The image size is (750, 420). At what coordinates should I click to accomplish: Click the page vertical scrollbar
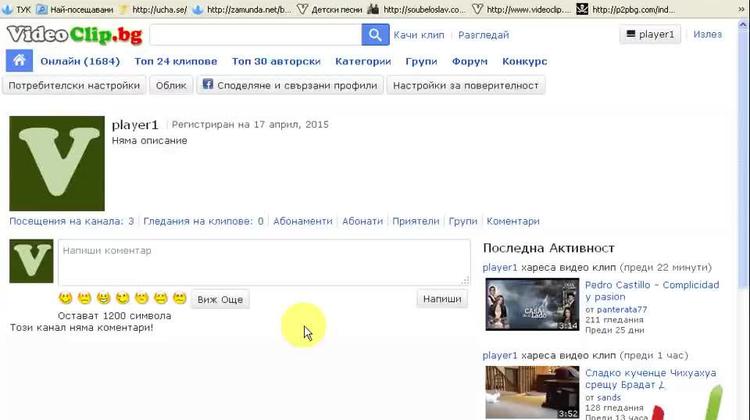pyautogui.click(x=743, y=161)
